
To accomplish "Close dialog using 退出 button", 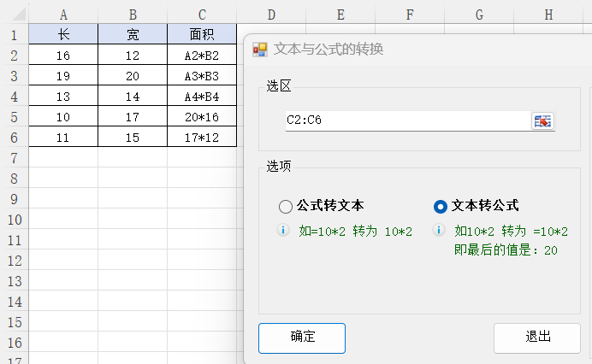I will 537,338.
